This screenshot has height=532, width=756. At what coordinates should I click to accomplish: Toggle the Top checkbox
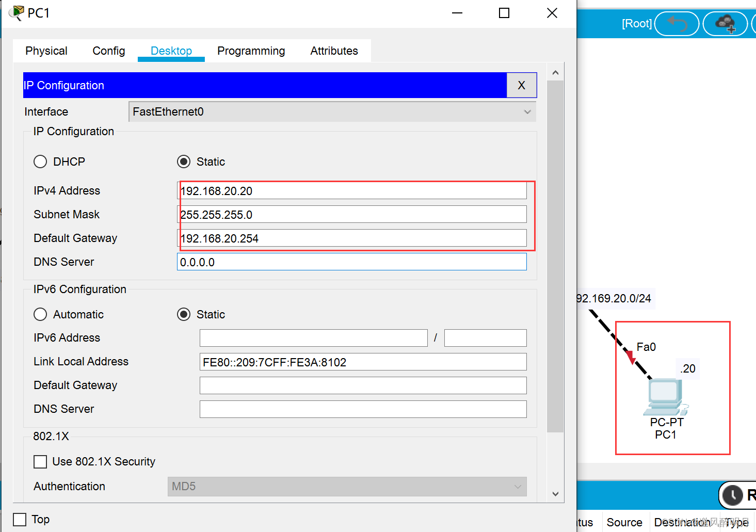(20, 519)
